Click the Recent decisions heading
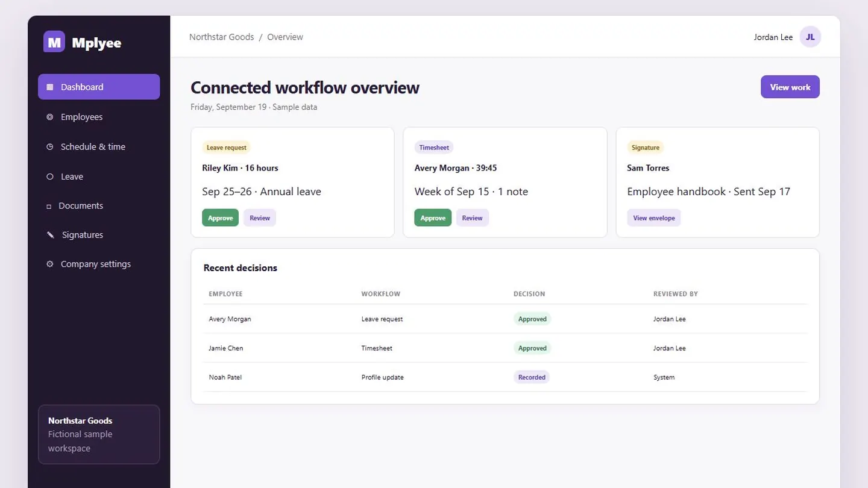Screen dimensions: 868x488 point(241,268)
